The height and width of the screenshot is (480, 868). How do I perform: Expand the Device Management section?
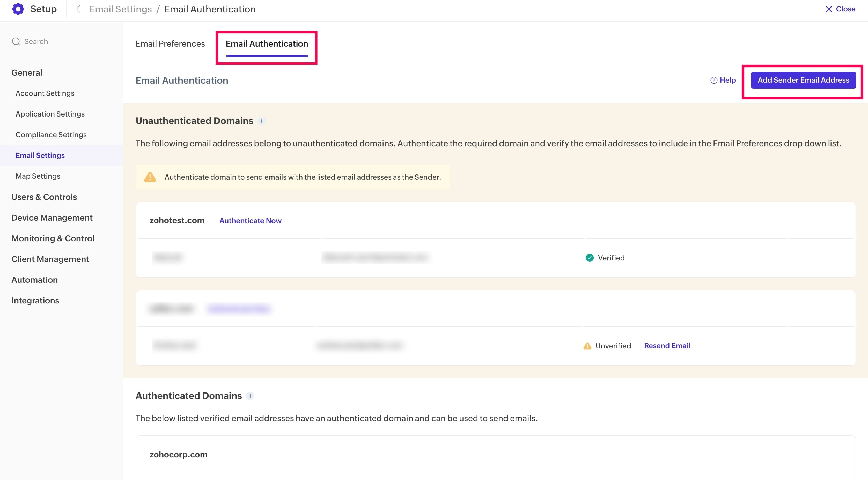pyautogui.click(x=52, y=218)
